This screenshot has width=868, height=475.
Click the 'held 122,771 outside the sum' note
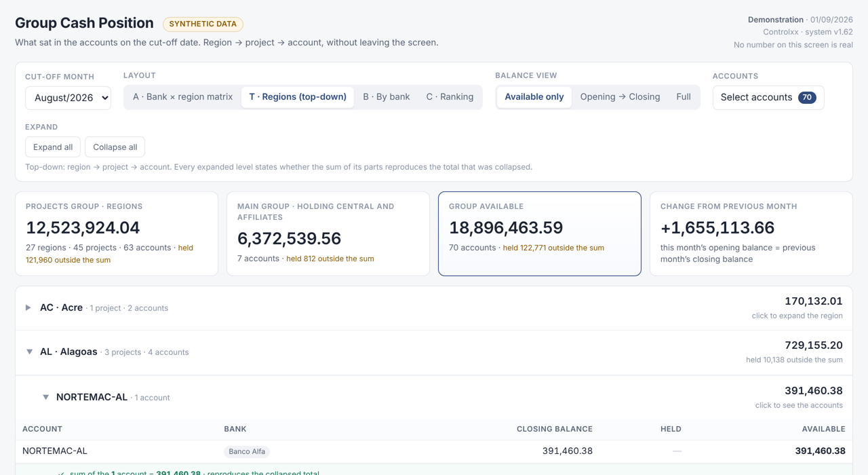553,248
